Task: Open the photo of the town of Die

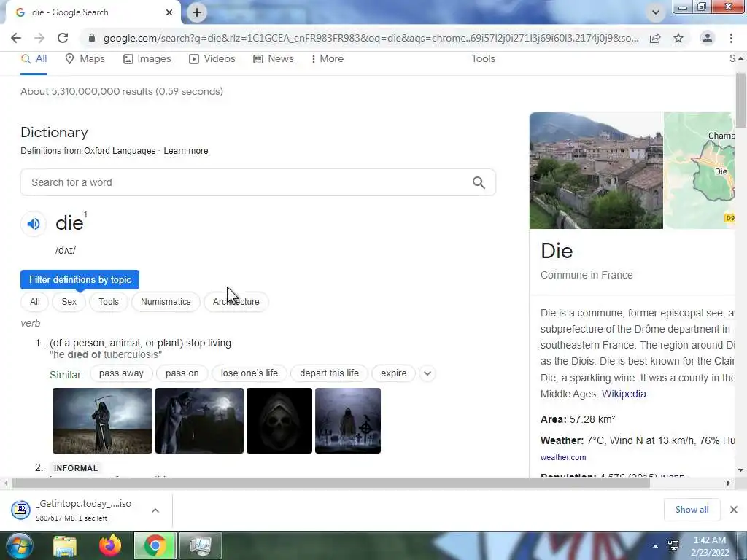Action: (x=596, y=171)
